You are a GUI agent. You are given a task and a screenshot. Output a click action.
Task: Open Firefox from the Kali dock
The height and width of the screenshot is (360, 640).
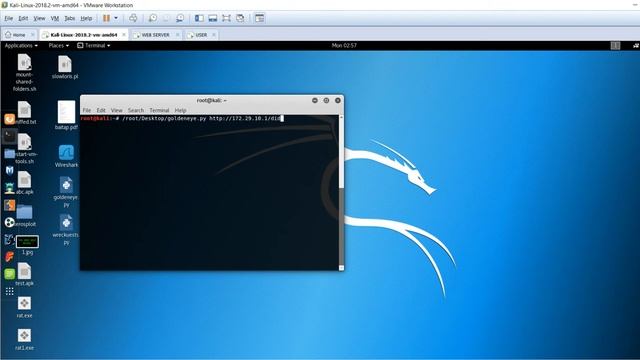[9, 119]
